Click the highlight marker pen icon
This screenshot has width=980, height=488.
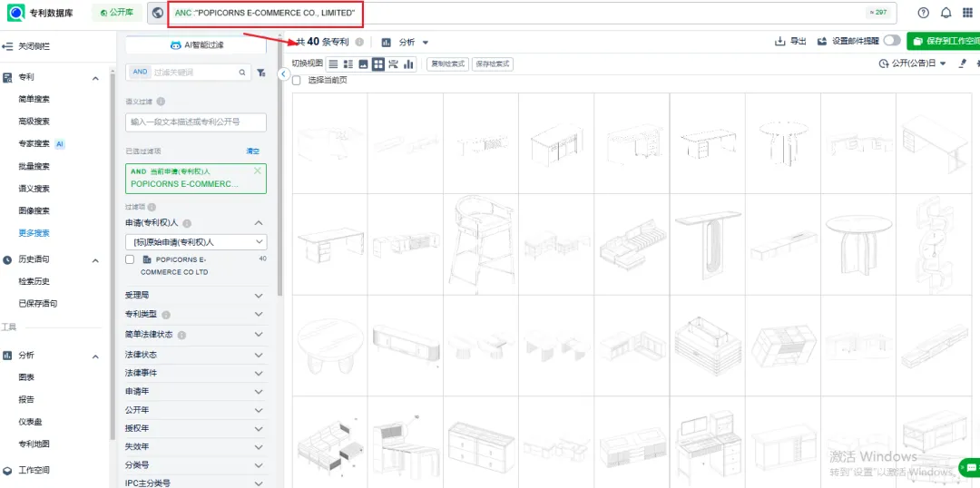pos(963,63)
